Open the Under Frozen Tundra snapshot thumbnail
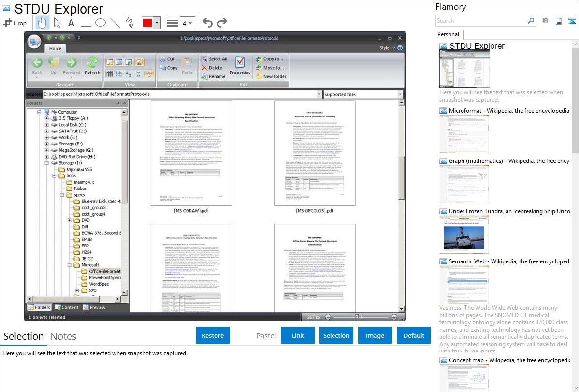Viewport: 579px width, 392px height. click(464, 234)
